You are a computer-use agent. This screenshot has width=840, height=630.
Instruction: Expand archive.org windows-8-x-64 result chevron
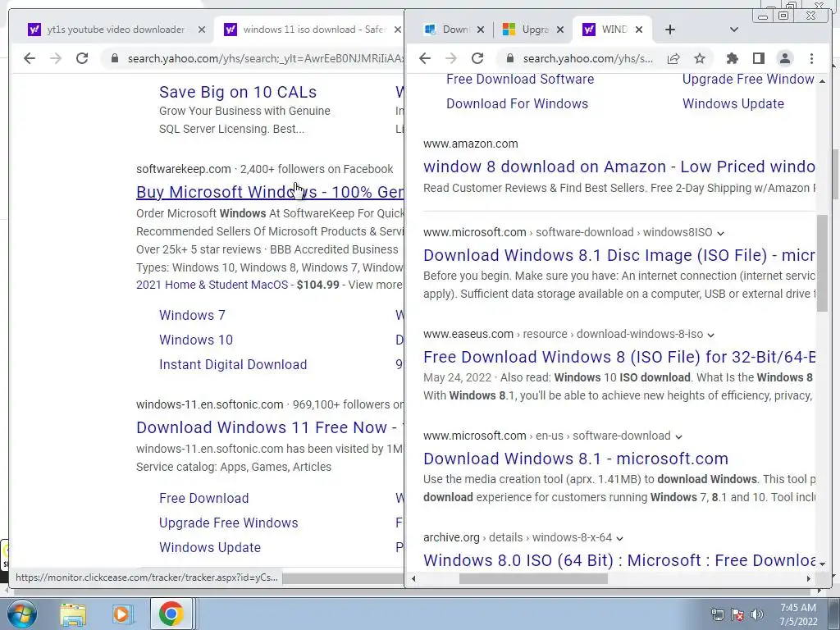click(x=620, y=538)
